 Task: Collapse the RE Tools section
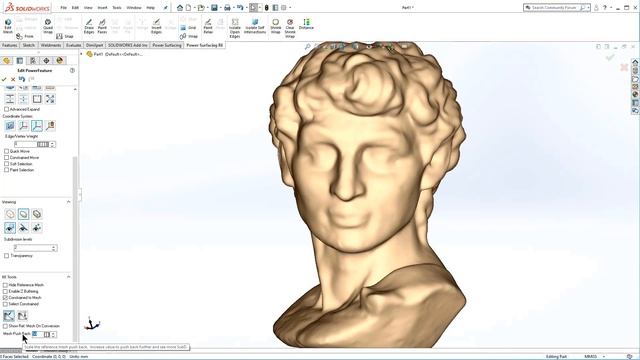pyautogui.click(x=69, y=277)
